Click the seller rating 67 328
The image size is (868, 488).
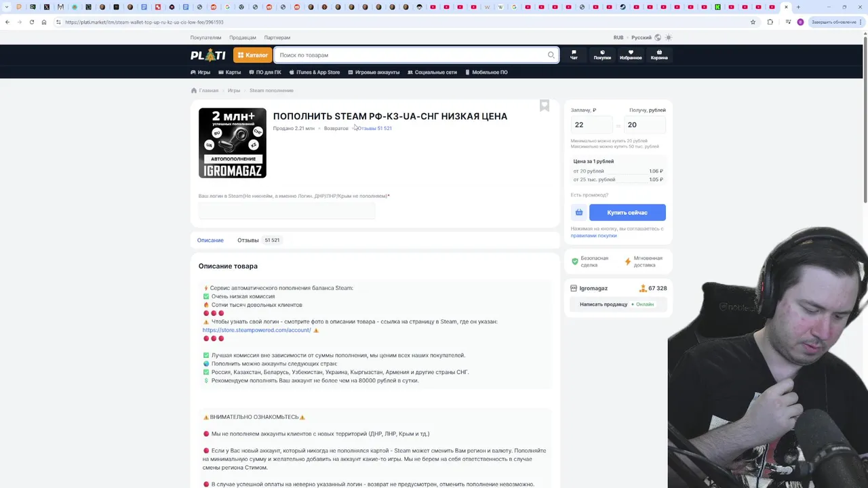point(654,288)
